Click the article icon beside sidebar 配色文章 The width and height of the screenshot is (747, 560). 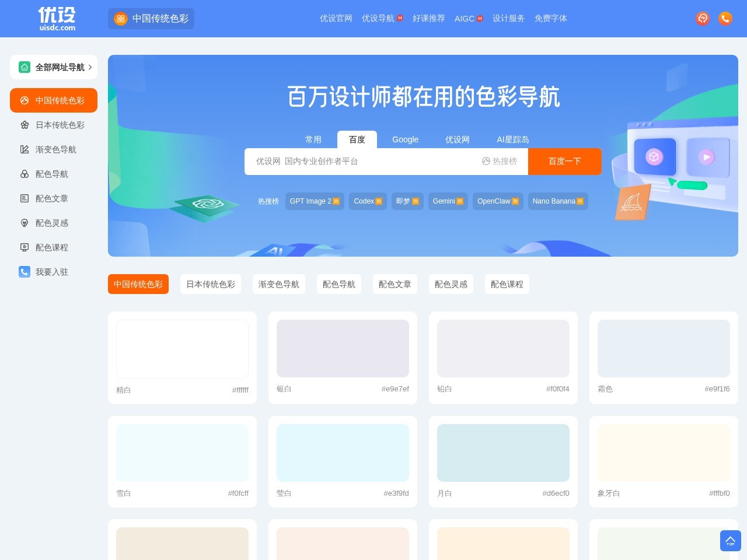point(25,198)
